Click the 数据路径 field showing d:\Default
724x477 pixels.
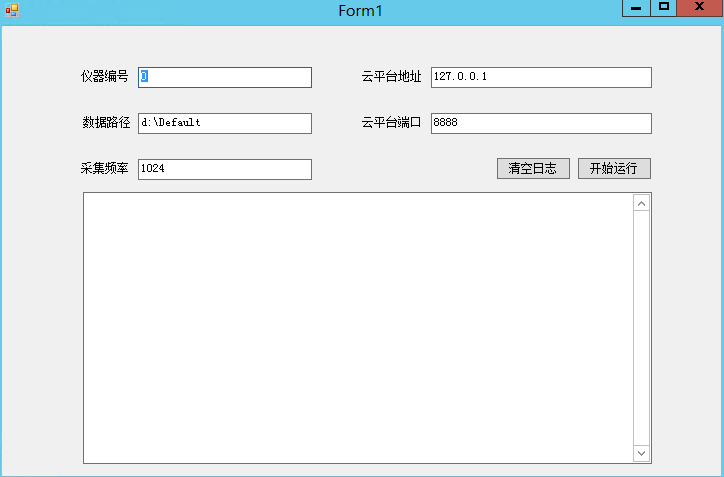pyautogui.click(x=225, y=123)
